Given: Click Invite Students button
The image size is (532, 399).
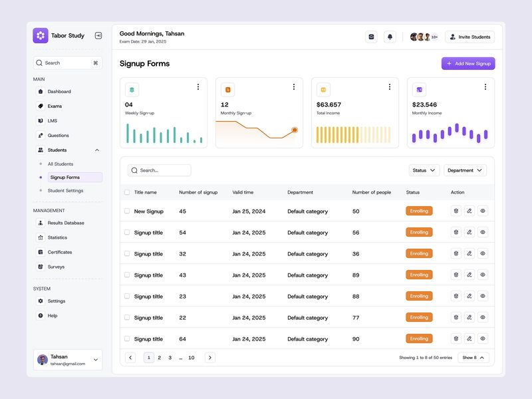Looking at the screenshot, I should point(470,37).
